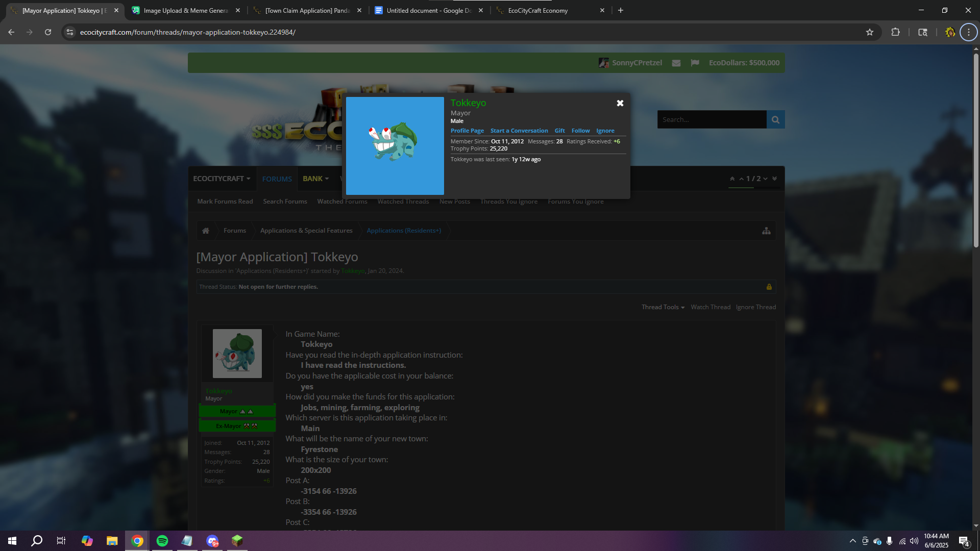Click Start a Conversation link

[519, 131]
